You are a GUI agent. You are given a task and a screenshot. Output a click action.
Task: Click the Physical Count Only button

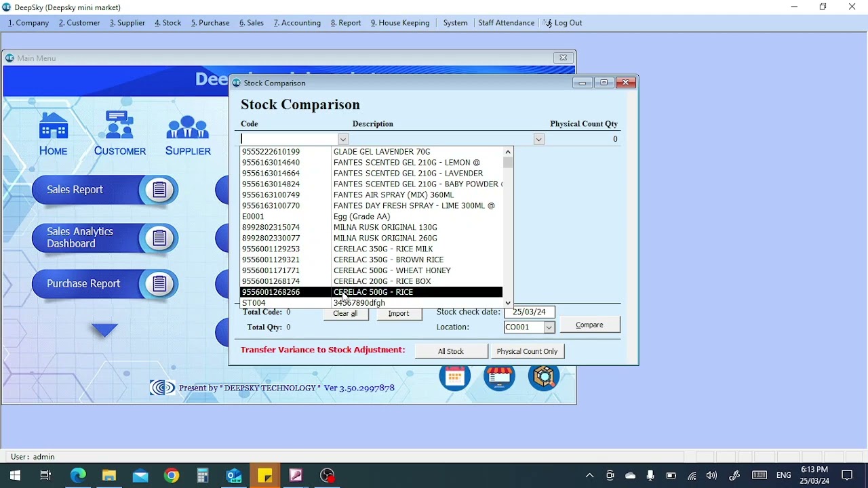tap(527, 351)
